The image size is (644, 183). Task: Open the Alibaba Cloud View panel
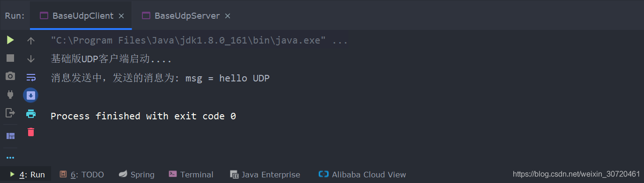362,175
